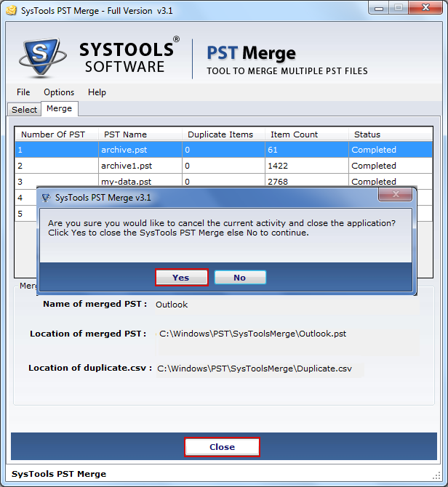The width and height of the screenshot is (448, 487).
Task: Click item count 61
Action: [307, 150]
